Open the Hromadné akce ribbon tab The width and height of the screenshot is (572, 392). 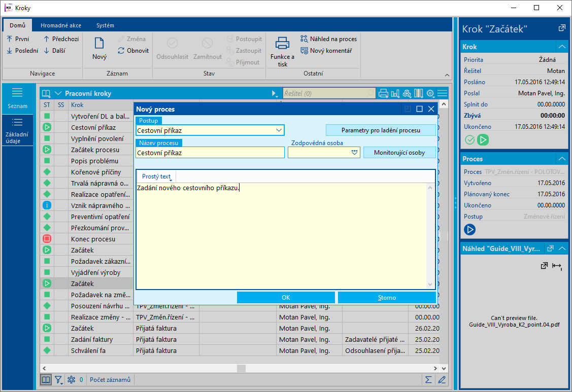(60, 25)
